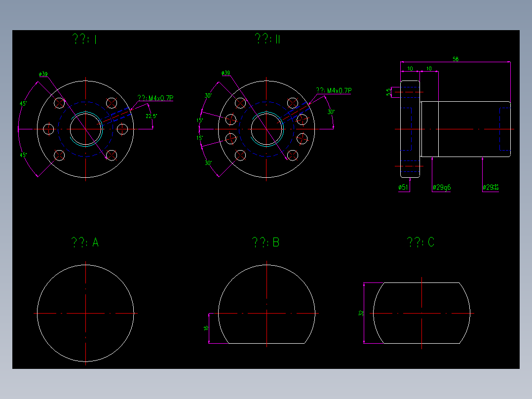Click the M4x0.7P thread callout in view II
532x399 pixels.
(x=334, y=90)
